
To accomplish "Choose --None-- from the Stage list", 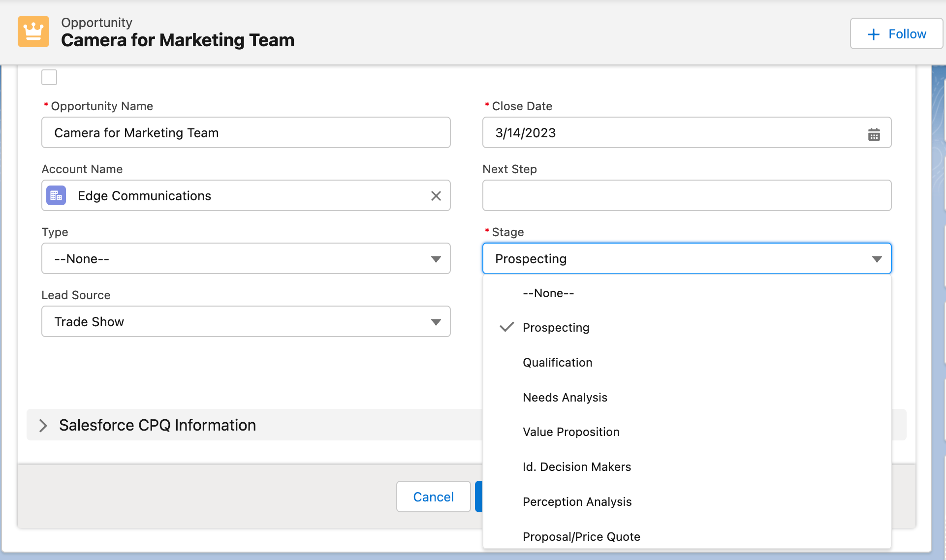I will pyautogui.click(x=548, y=293).
